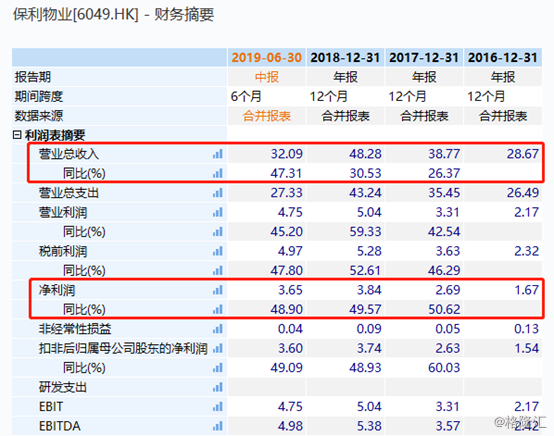The width and height of the screenshot is (554, 436).
Task: Click expense value 26.49
Action: point(523,193)
